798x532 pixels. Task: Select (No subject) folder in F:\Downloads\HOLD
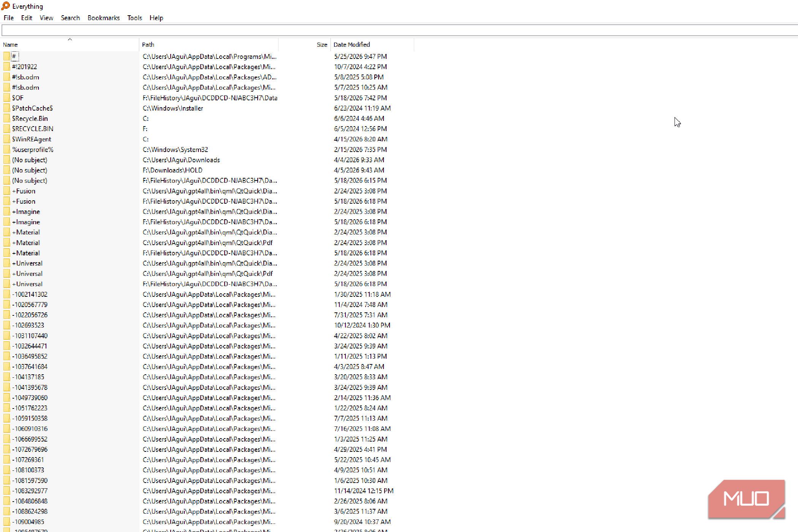[x=30, y=170]
